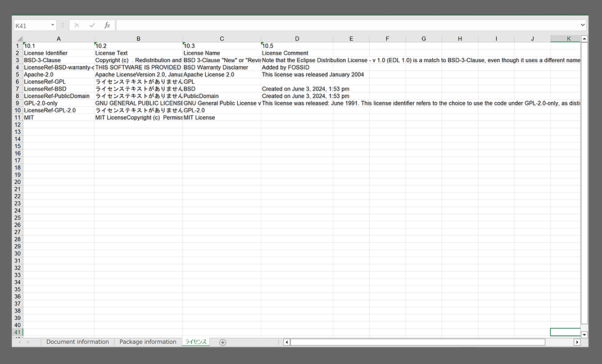Select column B header

[x=138, y=39]
